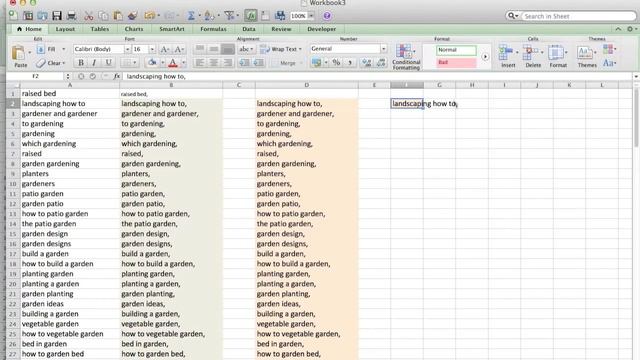Switch to the Data ribbon tab
640x360 pixels.
[249, 29]
